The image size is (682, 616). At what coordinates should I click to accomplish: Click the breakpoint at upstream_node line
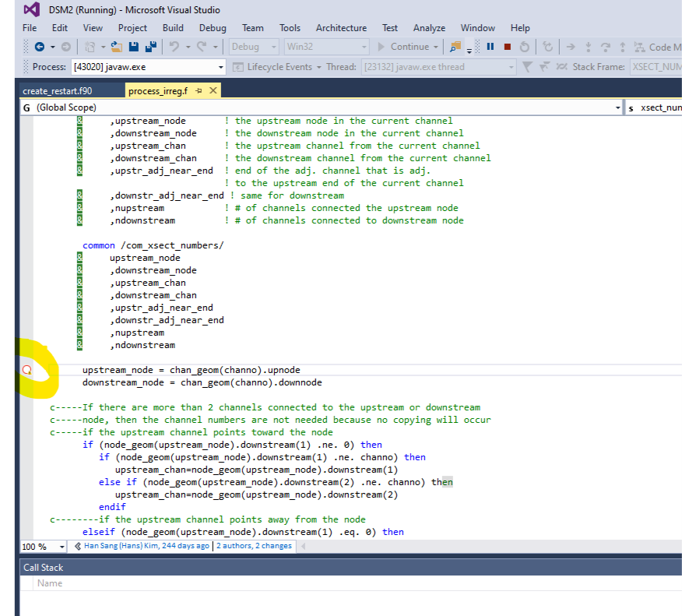coord(27,370)
